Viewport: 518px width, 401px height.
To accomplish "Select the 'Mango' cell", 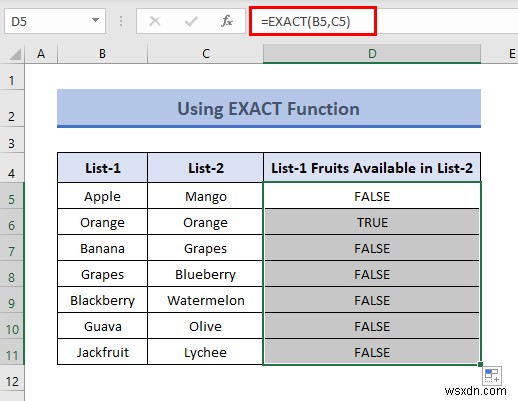I will pos(205,196).
